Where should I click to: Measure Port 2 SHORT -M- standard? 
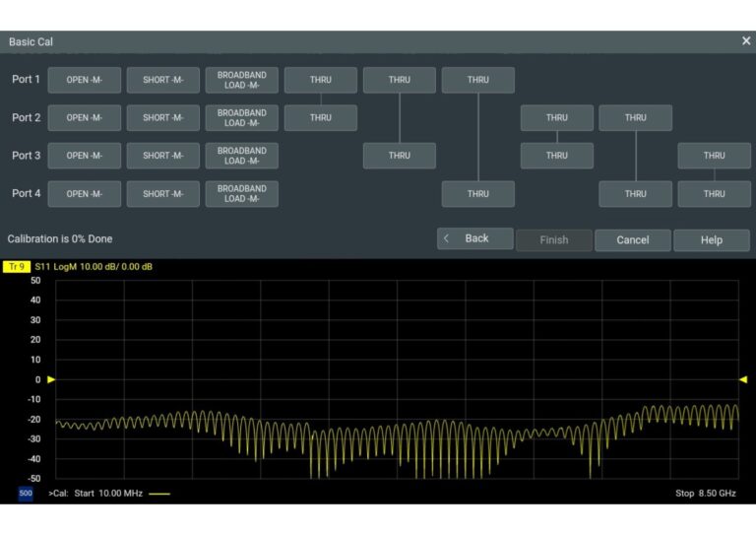[163, 117]
